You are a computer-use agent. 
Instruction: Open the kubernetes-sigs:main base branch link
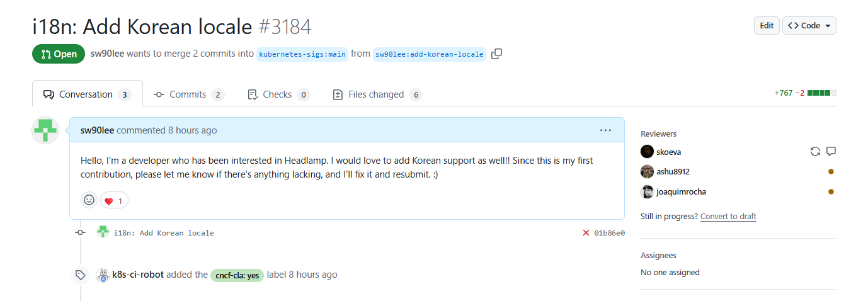[x=302, y=54]
